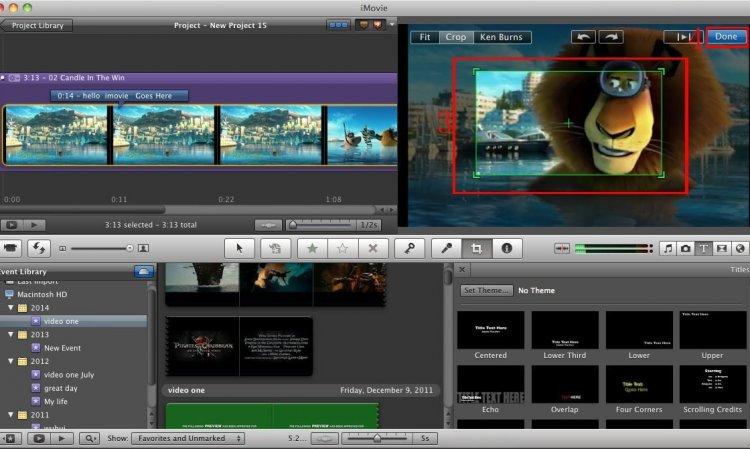Collapse the 2013 folder
This screenshot has width=750, height=449.
pos(11,335)
